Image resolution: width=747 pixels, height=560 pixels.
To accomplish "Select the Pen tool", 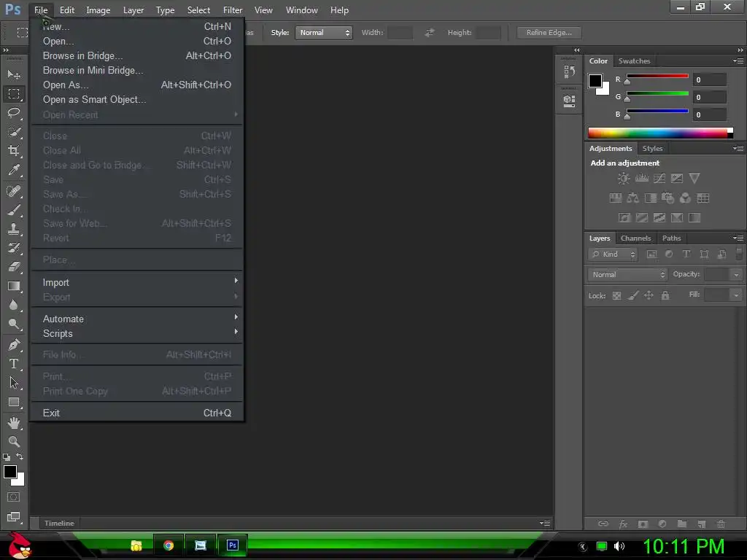I will 14,345.
